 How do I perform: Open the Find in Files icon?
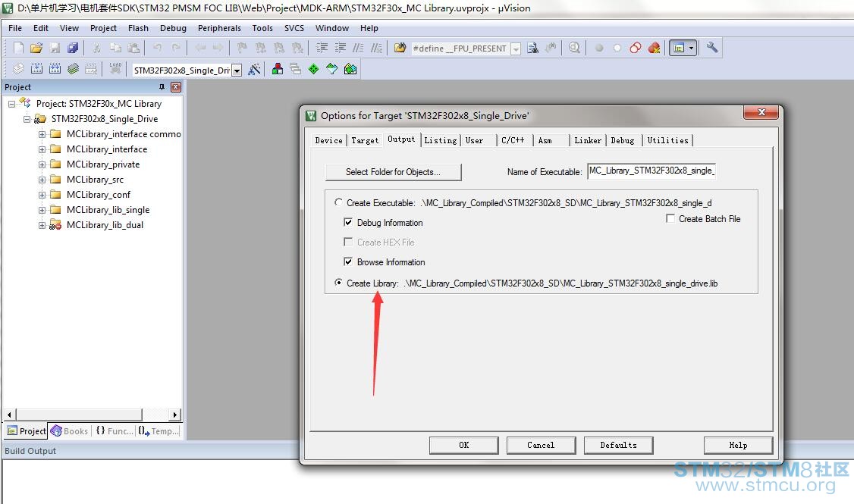[400, 48]
